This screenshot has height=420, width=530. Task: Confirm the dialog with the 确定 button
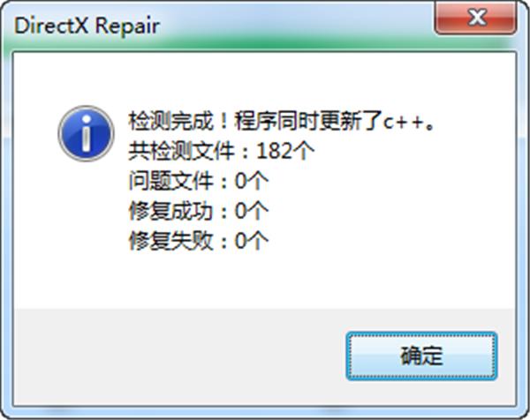click(421, 356)
